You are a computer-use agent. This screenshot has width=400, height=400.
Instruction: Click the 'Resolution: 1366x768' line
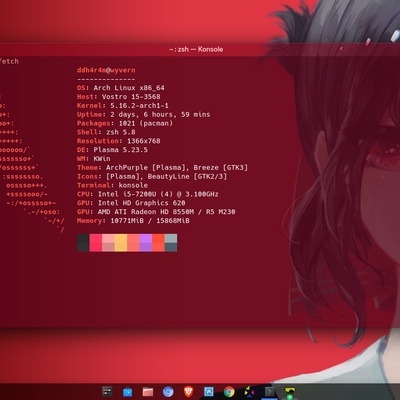click(x=119, y=141)
